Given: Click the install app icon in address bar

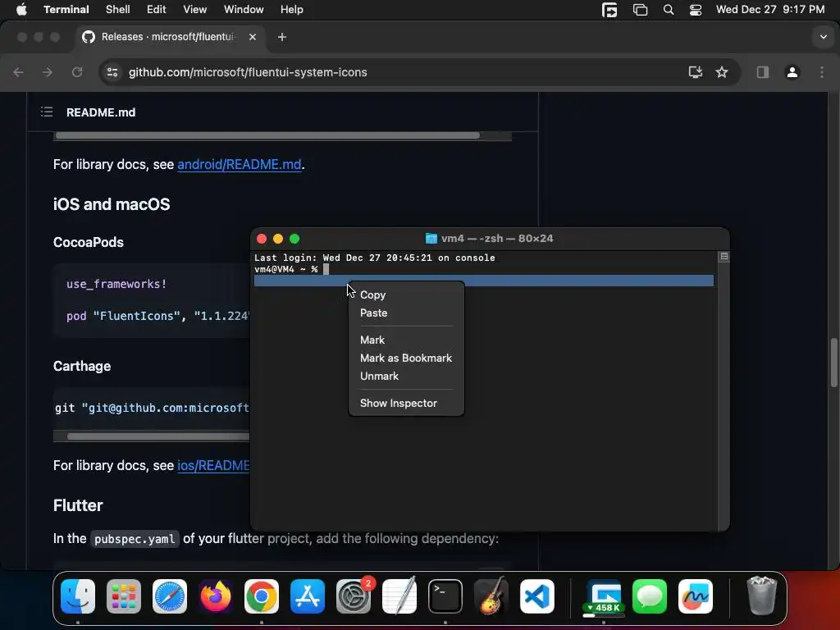Looking at the screenshot, I should tap(696, 72).
